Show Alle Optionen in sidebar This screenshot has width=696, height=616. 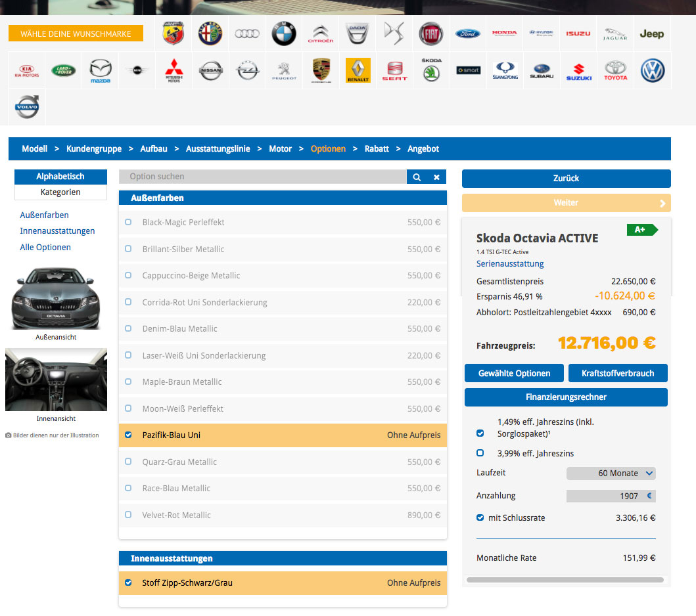45,248
